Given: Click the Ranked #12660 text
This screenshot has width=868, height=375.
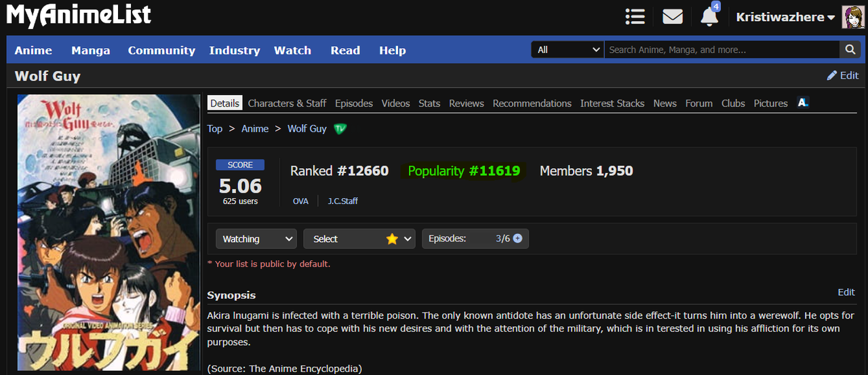Looking at the screenshot, I should tap(340, 171).
